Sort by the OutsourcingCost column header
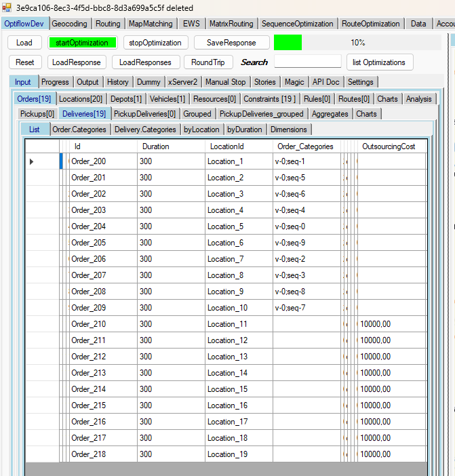Screen dimensions: 455x476 [x=389, y=146]
